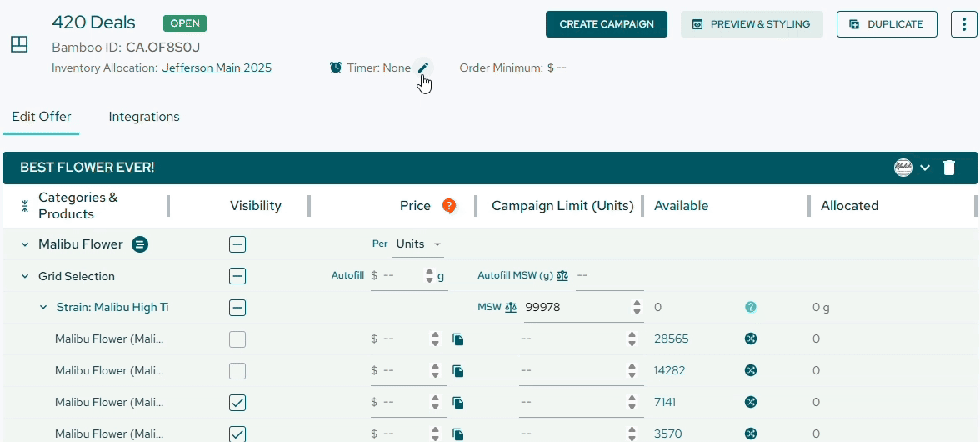Screen dimensions: 980x442
Task: Click the DUPLICATE button
Action: click(887, 24)
